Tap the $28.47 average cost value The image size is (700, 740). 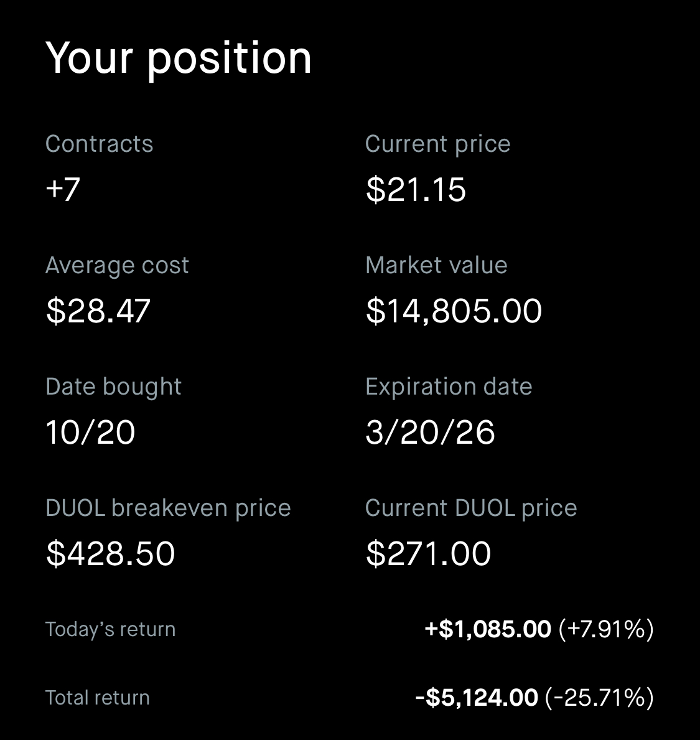tap(98, 311)
